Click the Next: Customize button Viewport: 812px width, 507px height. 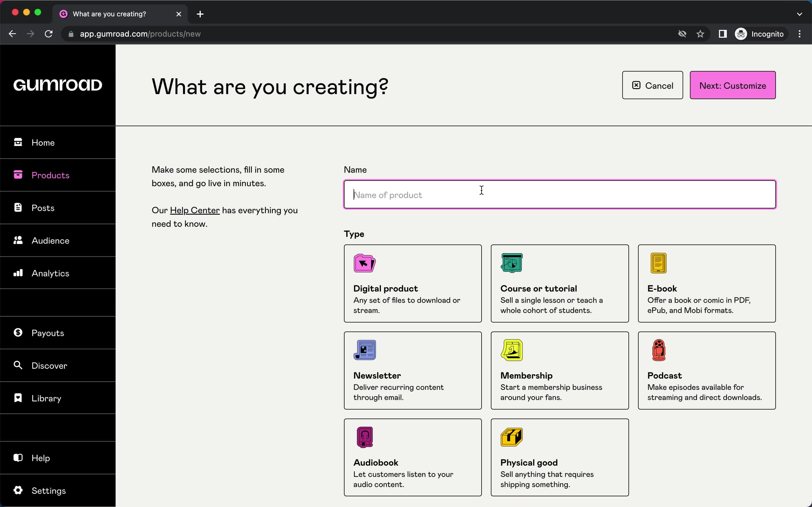pyautogui.click(x=732, y=85)
